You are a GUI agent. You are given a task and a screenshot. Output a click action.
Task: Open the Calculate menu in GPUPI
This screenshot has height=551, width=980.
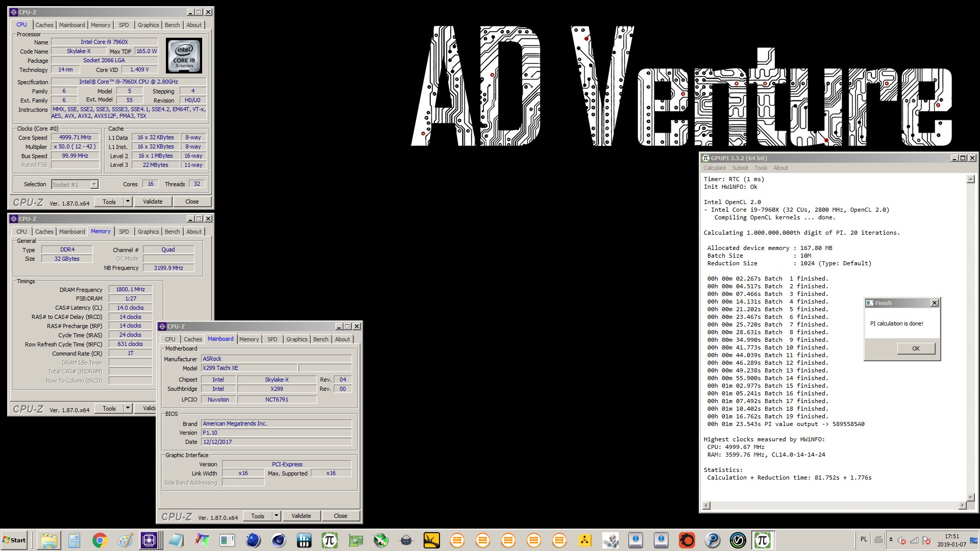click(715, 168)
